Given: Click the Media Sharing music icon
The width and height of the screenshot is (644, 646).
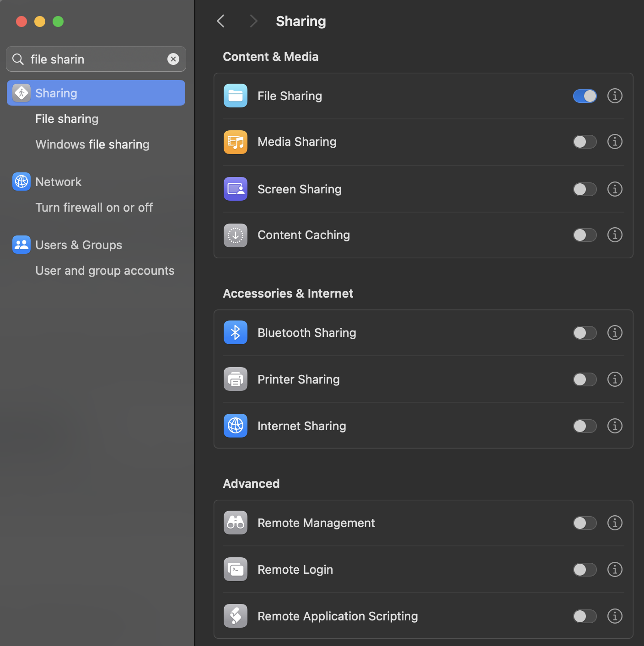Looking at the screenshot, I should click(235, 142).
